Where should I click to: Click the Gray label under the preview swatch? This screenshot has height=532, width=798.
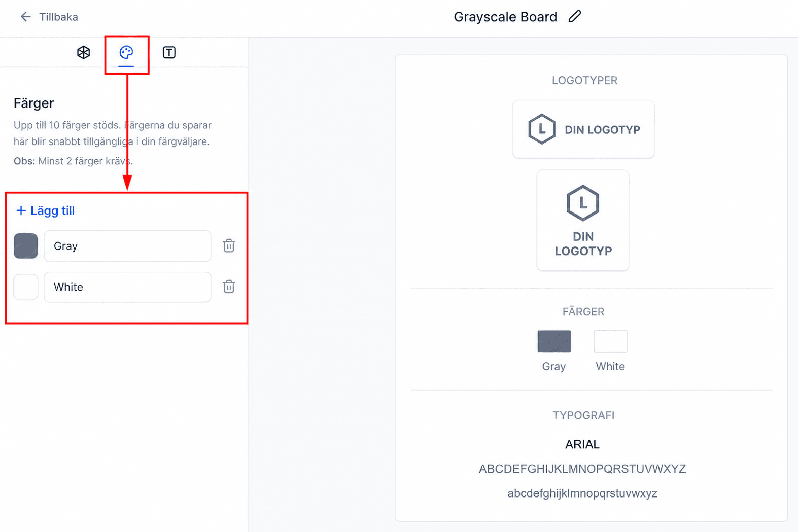coord(554,366)
